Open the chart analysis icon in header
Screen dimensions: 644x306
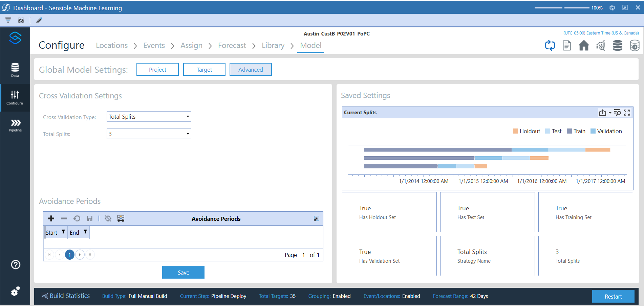tap(601, 45)
